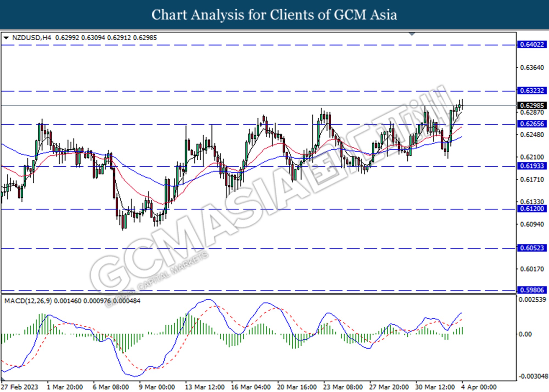Click the 23 Mar 08:00 time label

[343, 387]
